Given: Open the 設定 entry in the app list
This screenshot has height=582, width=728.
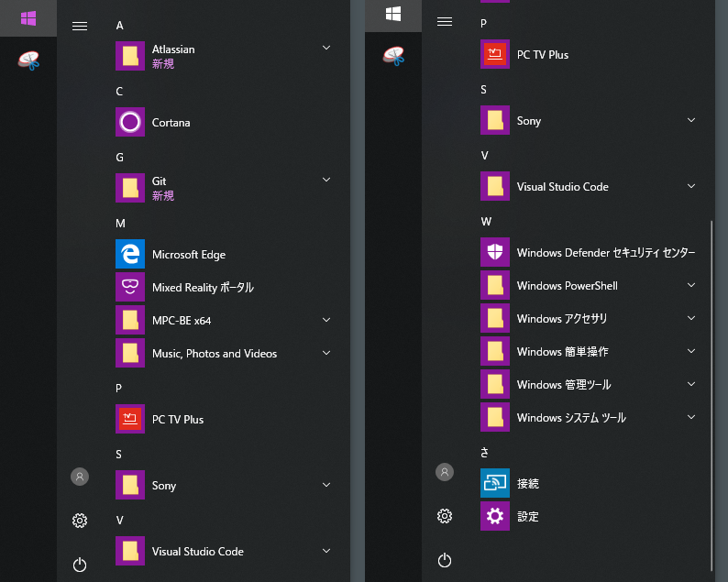Looking at the screenshot, I should (x=527, y=516).
